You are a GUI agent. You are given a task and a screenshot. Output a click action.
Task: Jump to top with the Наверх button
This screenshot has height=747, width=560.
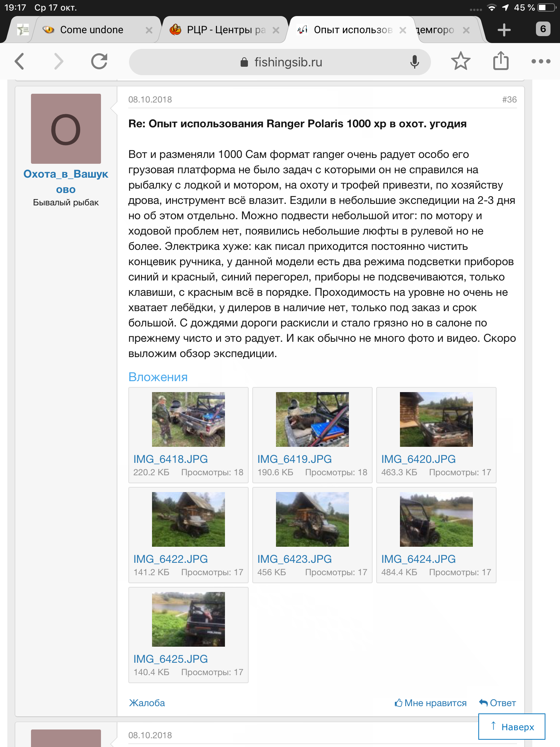pos(512,727)
